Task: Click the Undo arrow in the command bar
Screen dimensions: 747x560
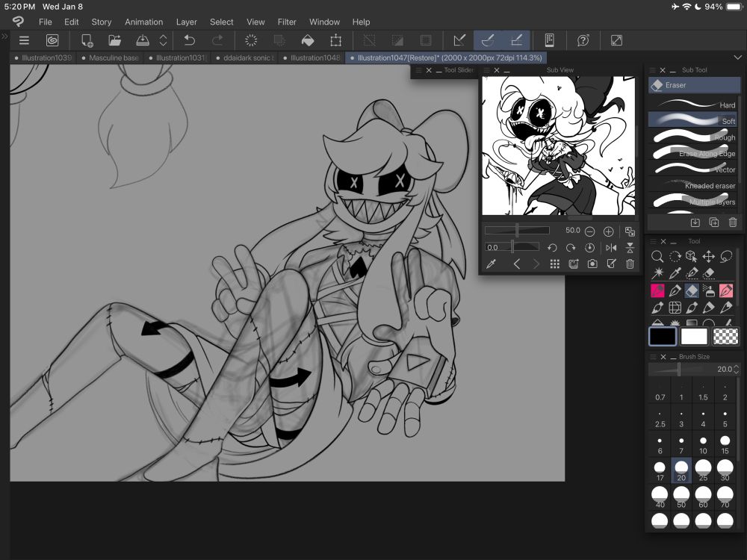Action: pos(190,40)
